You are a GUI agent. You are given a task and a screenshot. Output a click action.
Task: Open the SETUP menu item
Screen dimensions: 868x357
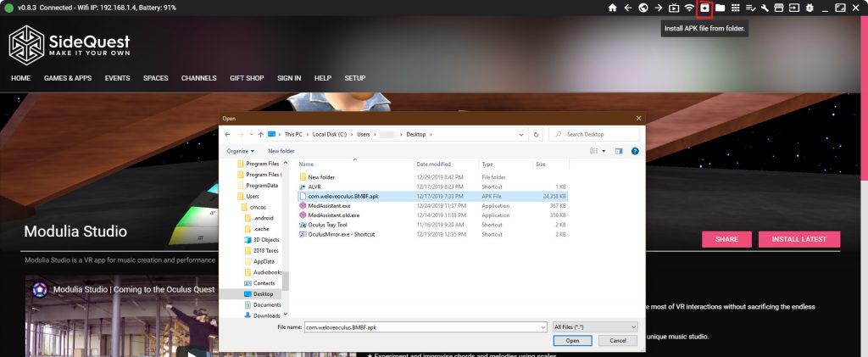(355, 78)
